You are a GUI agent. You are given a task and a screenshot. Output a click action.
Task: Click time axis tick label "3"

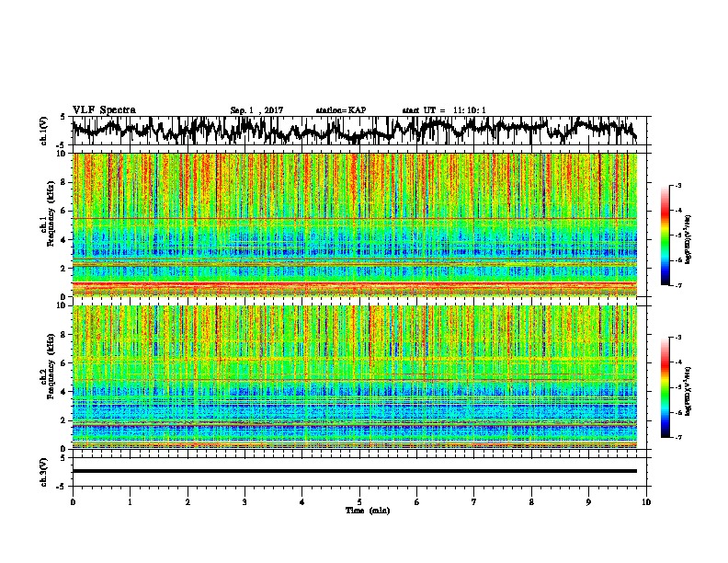245,502
